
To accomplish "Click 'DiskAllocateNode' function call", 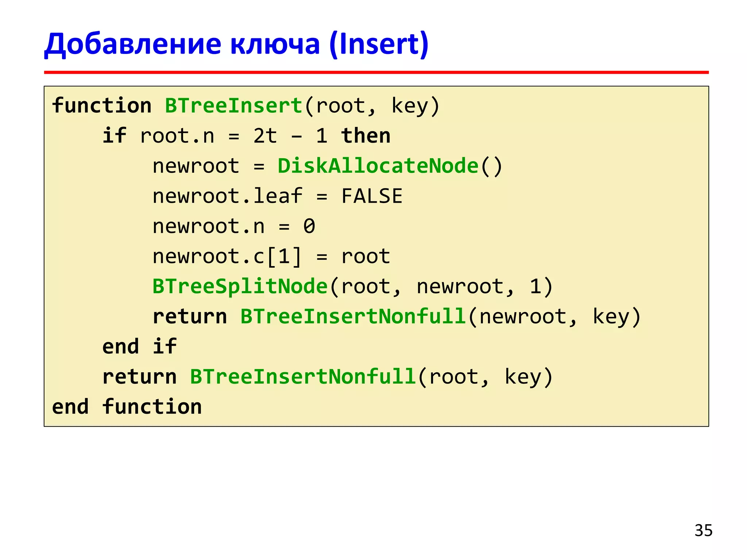I will (x=378, y=166).
